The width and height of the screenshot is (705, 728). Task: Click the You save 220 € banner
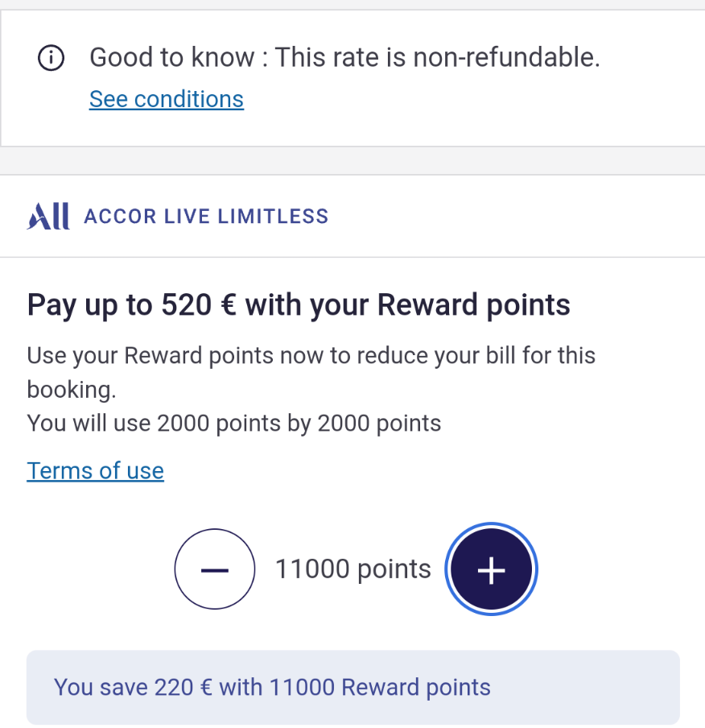[352, 687]
